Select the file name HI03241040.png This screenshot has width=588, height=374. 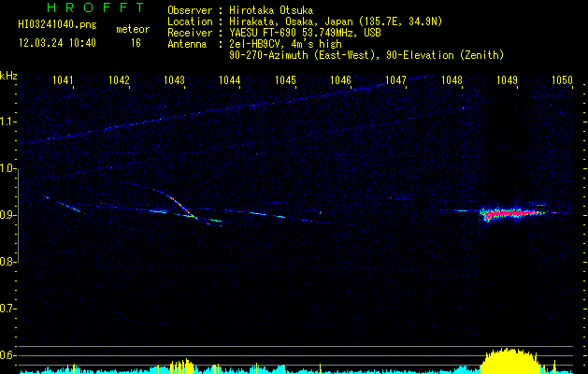(57, 24)
